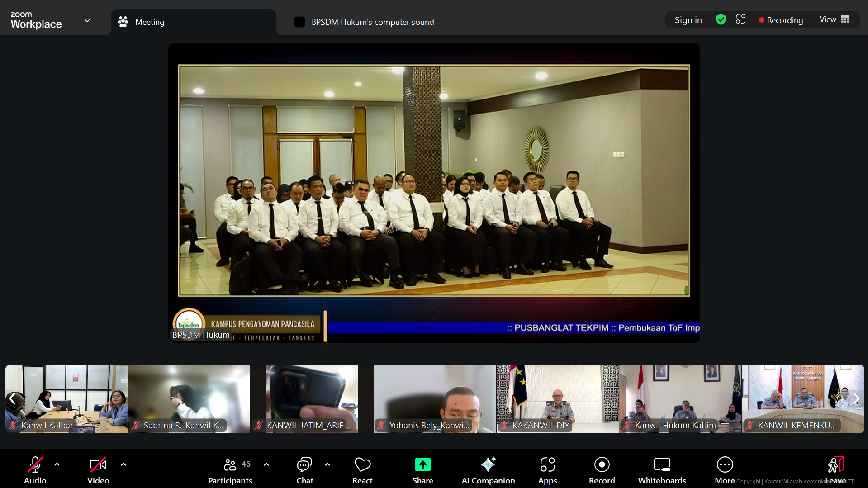This screenshot has height=488, width=868.
Task: Click the green Share screen button
Action: [422, 470]
